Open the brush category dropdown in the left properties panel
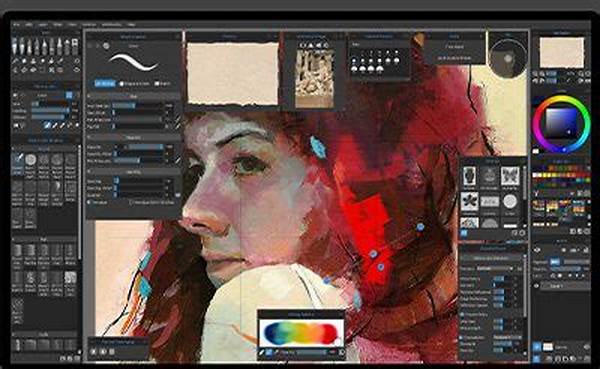Image resolution: width=600 pixels, height=369 pixels. (x=52, y=95)
